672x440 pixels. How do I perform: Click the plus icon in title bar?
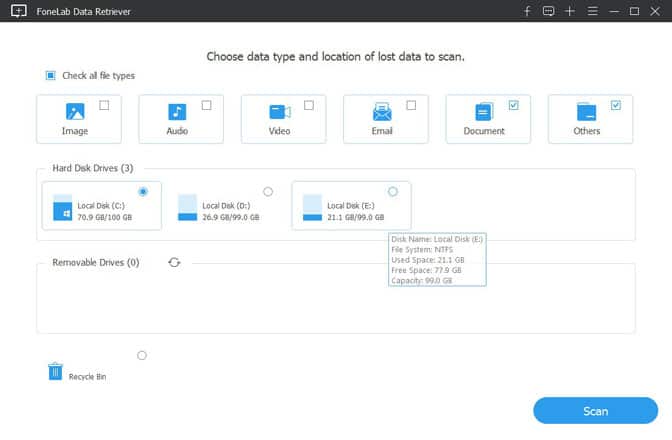570,11
